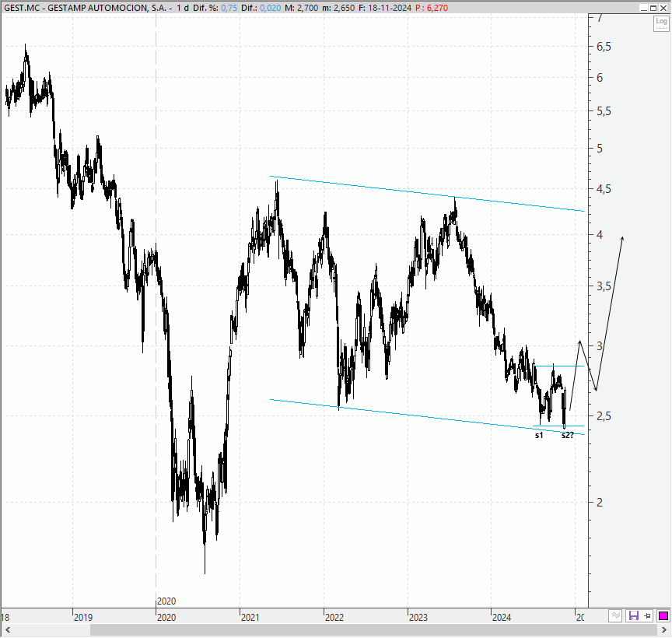Click the 2019 label on time axis
The image size is (672, 638).
83,618
